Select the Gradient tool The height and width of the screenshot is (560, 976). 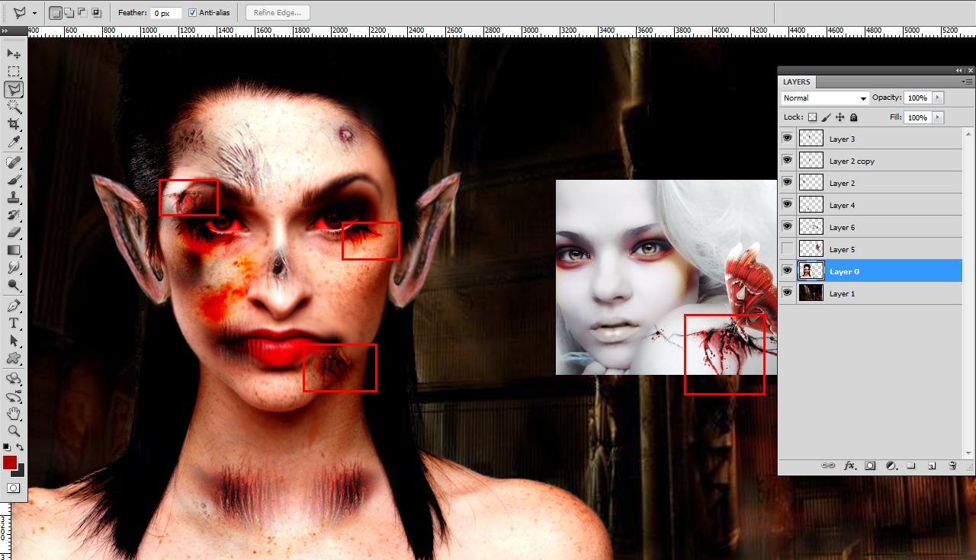[14, 250]
